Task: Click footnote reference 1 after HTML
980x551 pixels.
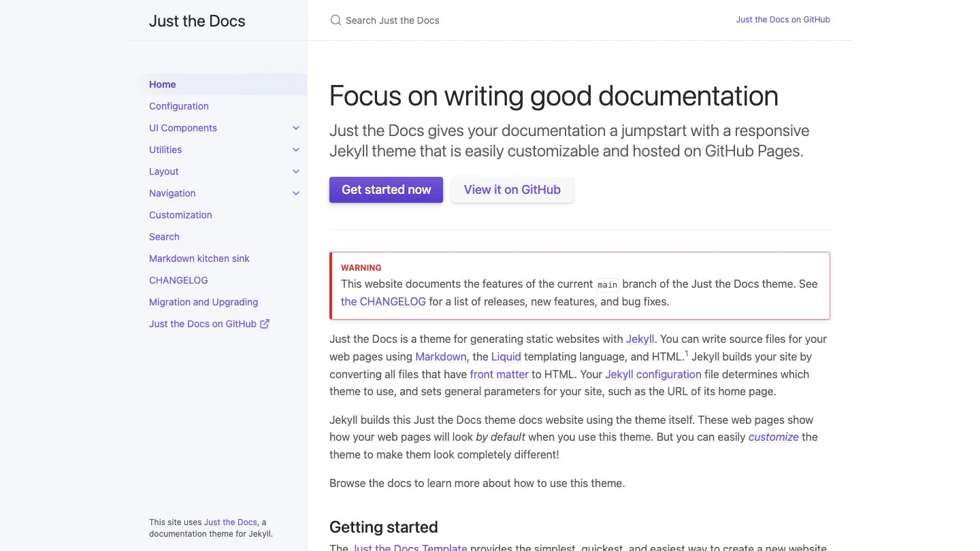Action: click(x=686, y=354)
